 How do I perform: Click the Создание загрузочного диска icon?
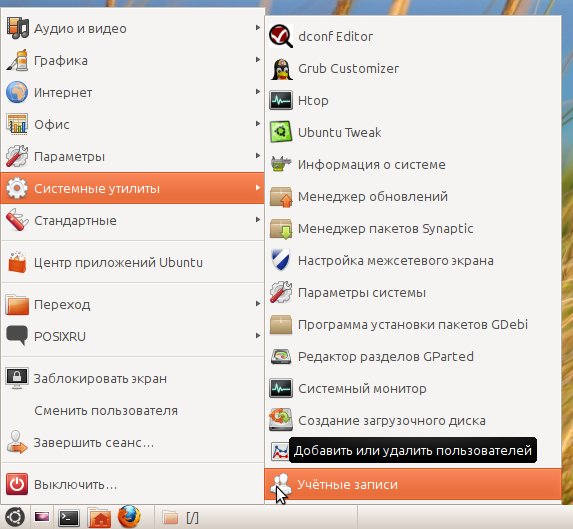[x=281, y=420]
